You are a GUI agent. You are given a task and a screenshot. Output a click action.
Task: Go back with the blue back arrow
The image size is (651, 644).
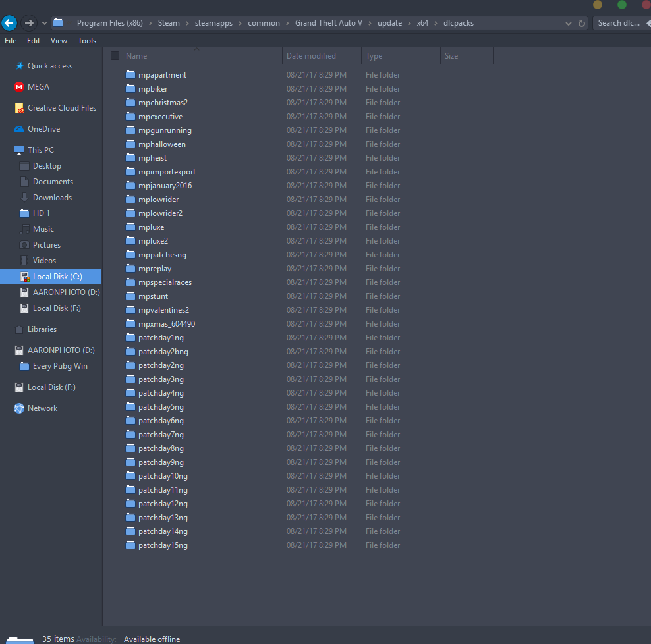[x=9, y=23]
